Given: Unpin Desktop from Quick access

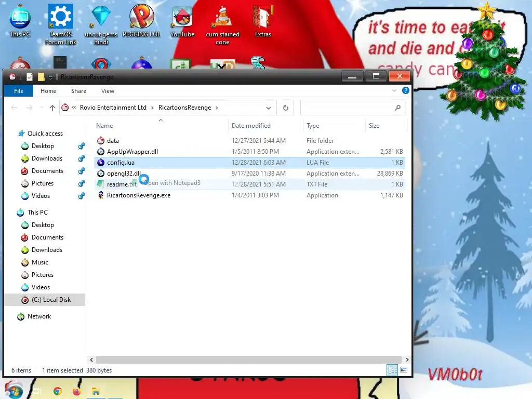Looking at the screenshot, I should coord(82,146).
